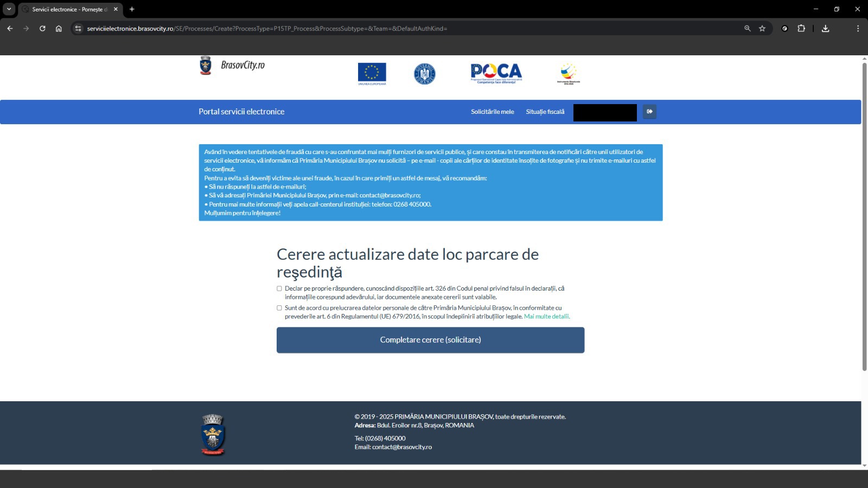The image size is (868, 488).
Task: Tick the personal data processing consent checkbox
Action: point(279,308)
